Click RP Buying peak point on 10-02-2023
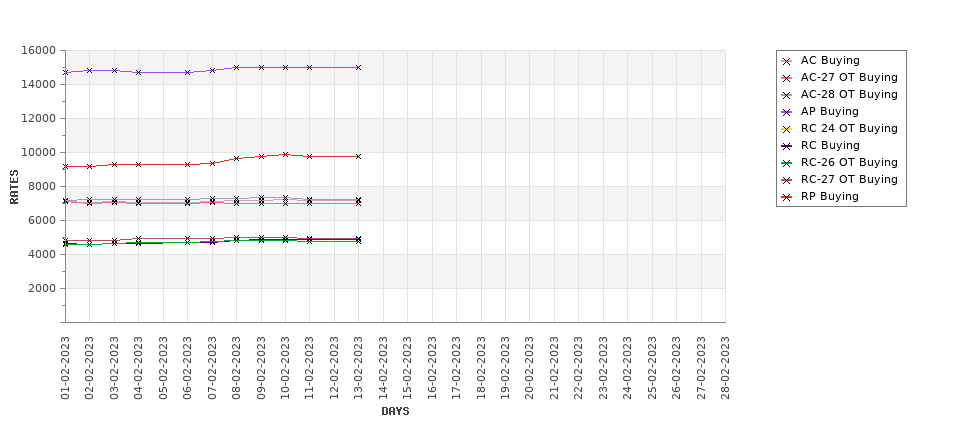 [285, 154]
